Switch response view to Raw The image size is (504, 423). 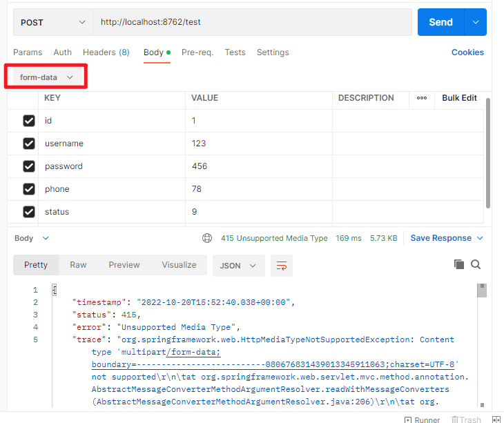click(x=78, y=265)
